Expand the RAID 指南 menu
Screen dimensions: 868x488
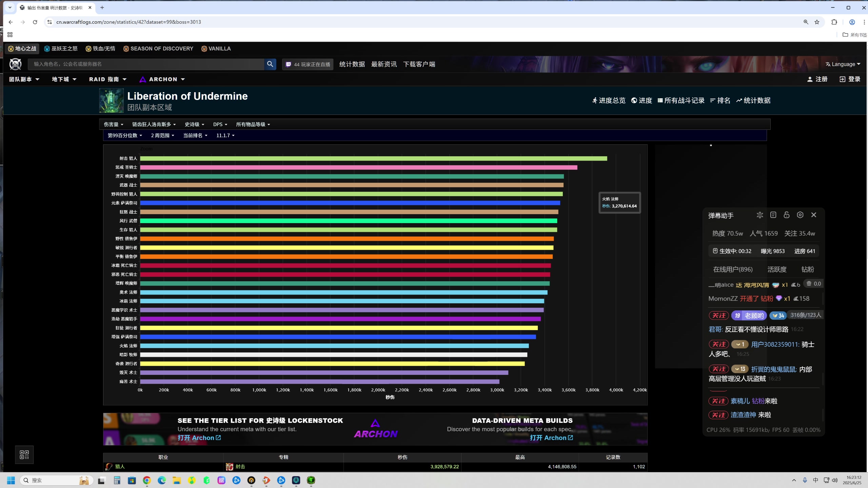click(108, 79)
